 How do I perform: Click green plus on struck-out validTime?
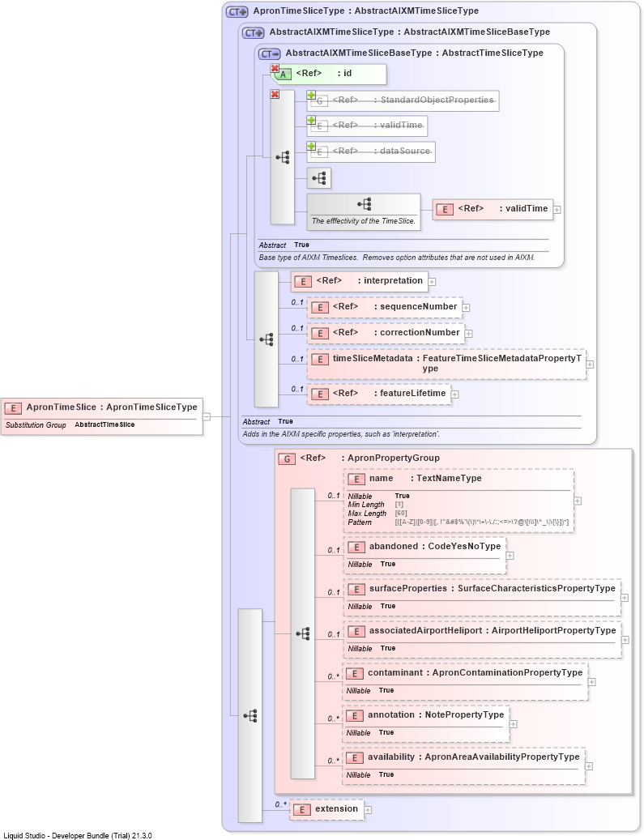pyautogui.click(x=311, y=120)
